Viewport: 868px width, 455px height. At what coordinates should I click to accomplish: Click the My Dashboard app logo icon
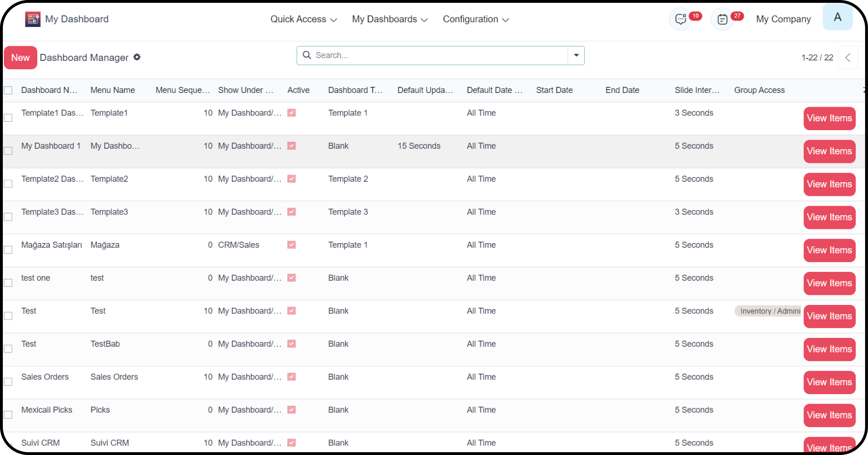point(33,19)
